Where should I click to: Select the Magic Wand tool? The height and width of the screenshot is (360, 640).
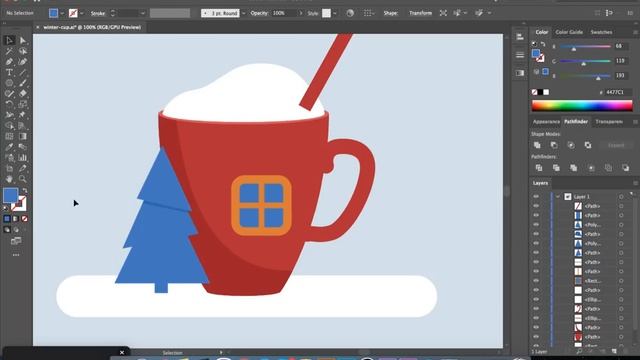[x=9, y=51]
